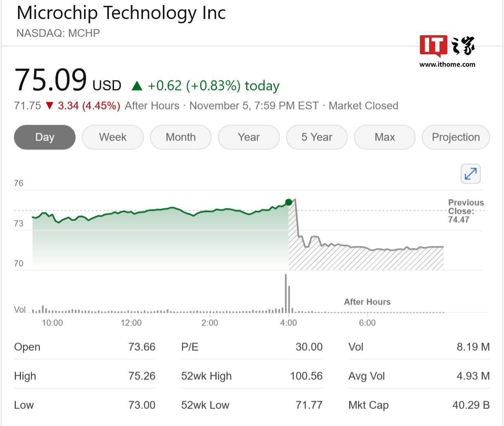Click the NASDAQ: MCHP ticker label
504x426 pixels.
pyautogui.click(x=58, y=33)
